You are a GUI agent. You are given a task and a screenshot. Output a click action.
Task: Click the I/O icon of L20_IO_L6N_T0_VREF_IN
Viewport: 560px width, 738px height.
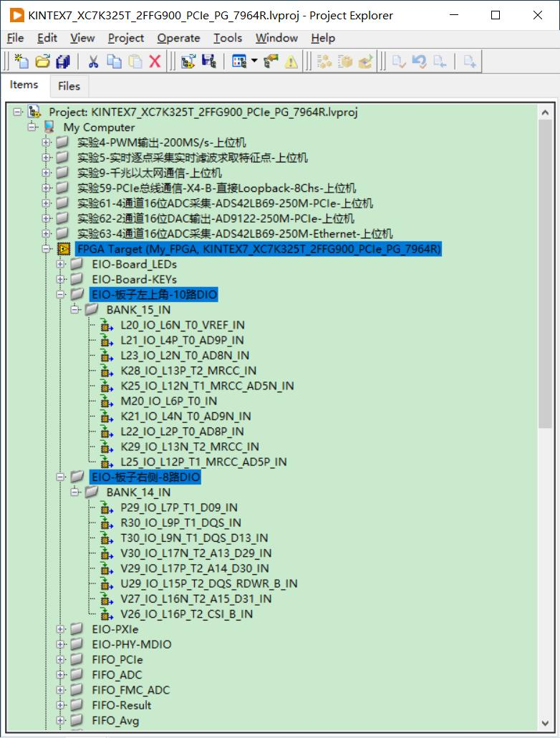[107, 325]
